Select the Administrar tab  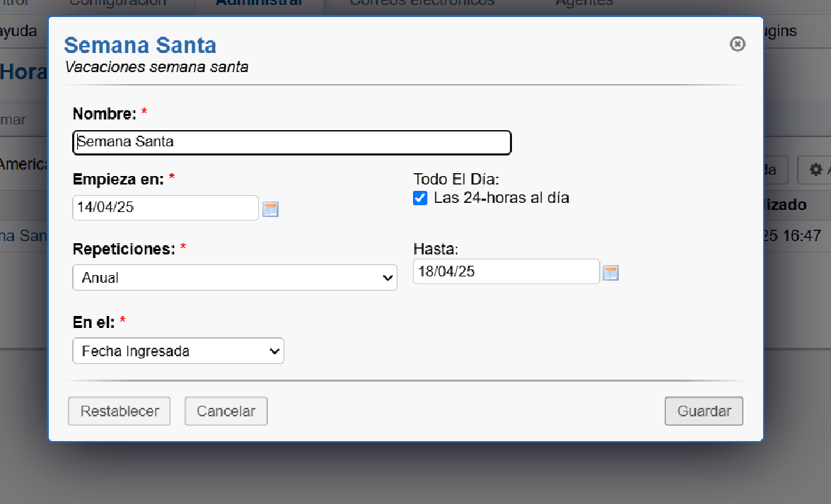(259, 3)
